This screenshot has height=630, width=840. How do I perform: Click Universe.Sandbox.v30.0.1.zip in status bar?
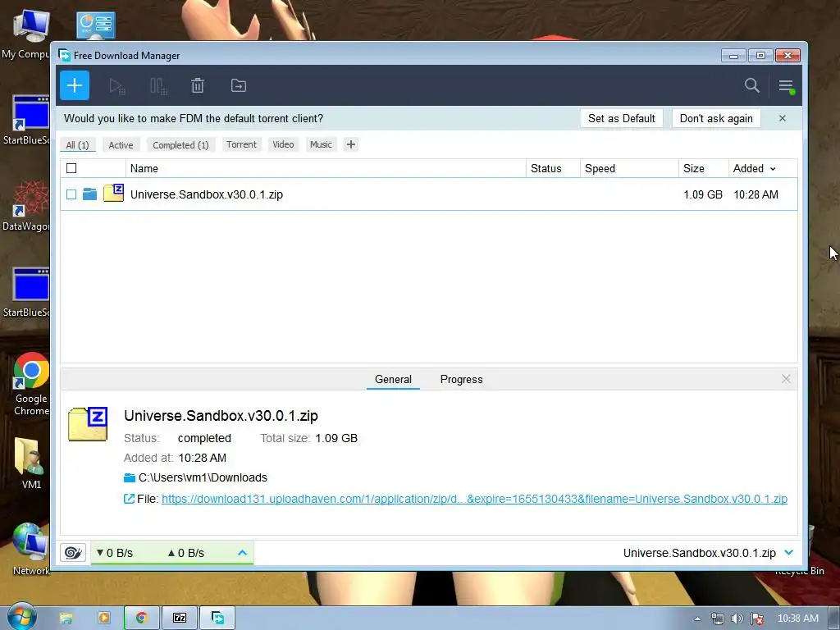699,553
